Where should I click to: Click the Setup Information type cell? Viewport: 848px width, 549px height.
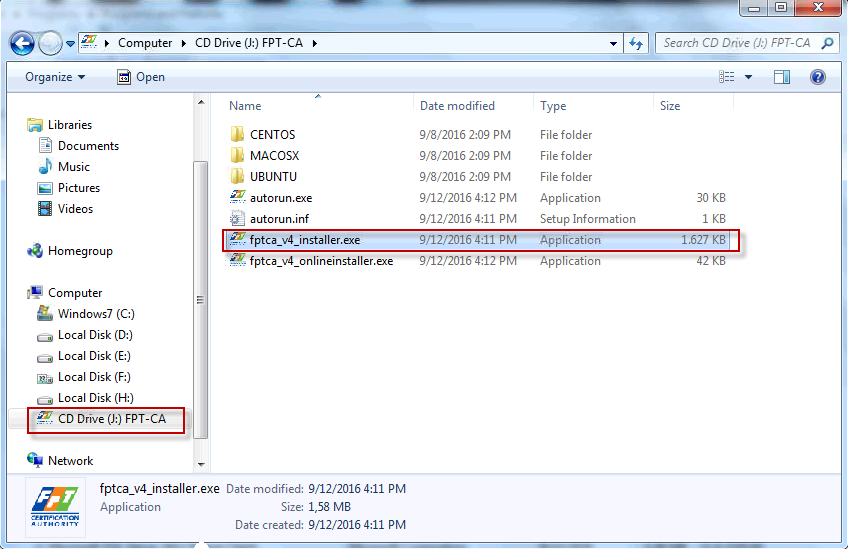click(x=587, y=219)
